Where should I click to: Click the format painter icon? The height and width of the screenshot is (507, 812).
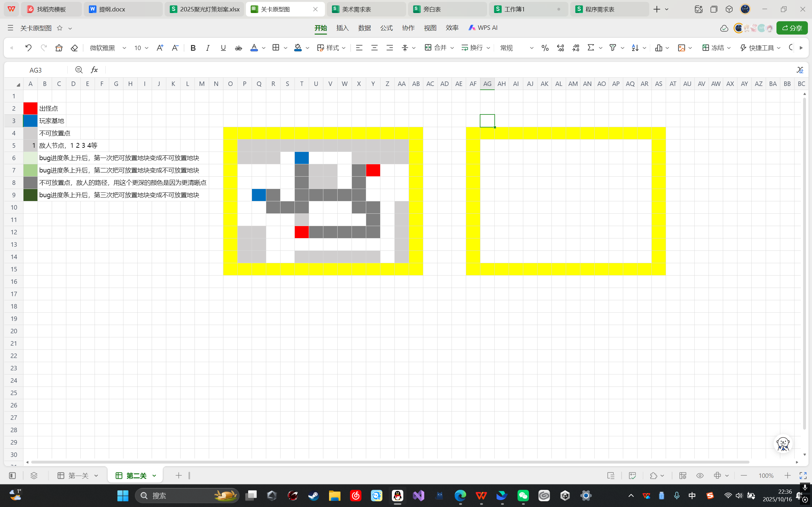coord(59,48)
